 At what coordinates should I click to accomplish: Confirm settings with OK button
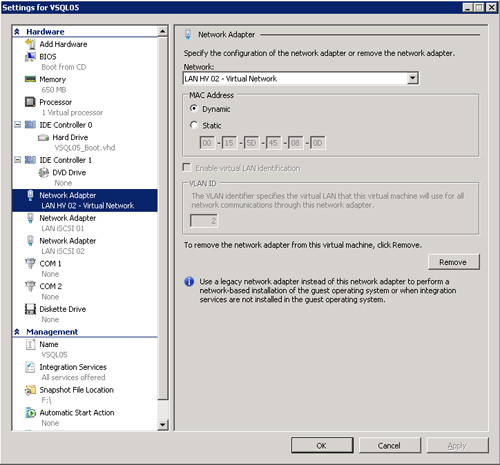point(322,445)
